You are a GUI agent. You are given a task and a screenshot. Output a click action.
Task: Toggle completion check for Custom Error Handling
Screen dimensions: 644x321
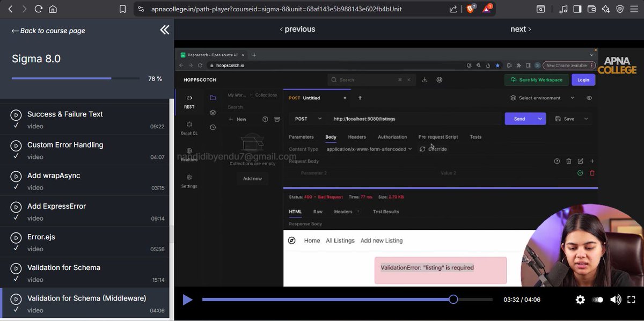(x=16, y=156)
